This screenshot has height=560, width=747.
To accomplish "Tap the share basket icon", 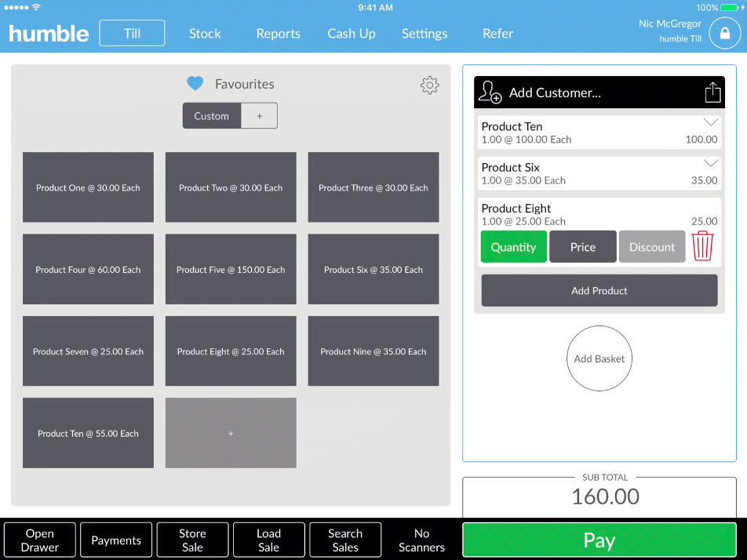I will point(712,92).
